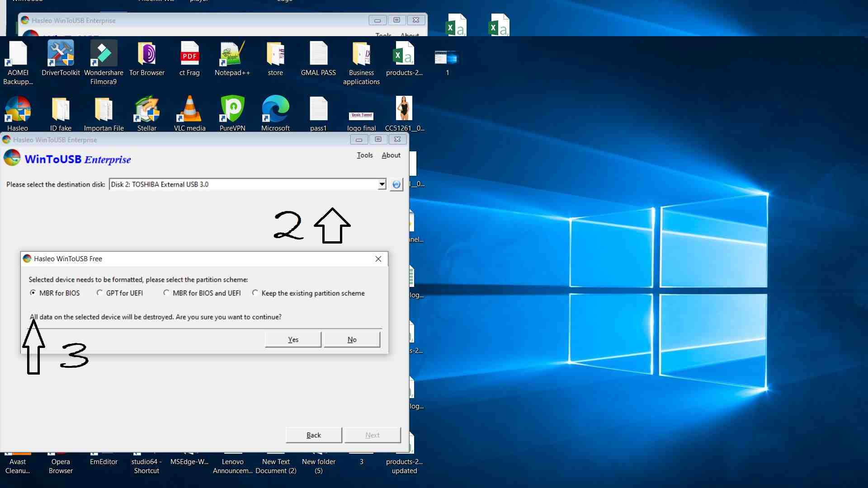Launch the Notepad++ desktop shortcut

point(232,58)
